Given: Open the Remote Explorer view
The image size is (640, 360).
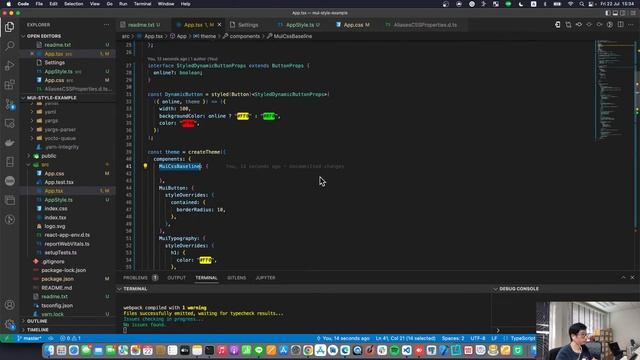Looking at the screenshot, I should pos(9,123).
